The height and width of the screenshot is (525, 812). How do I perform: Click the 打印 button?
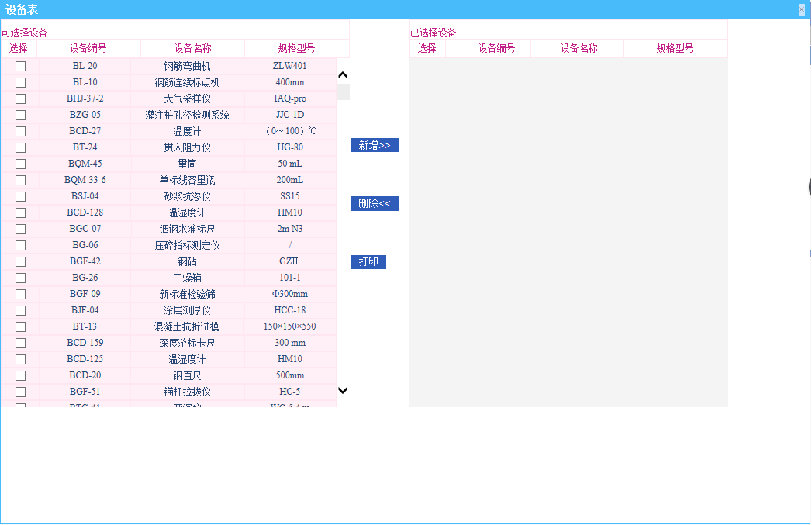pos(368,261)
